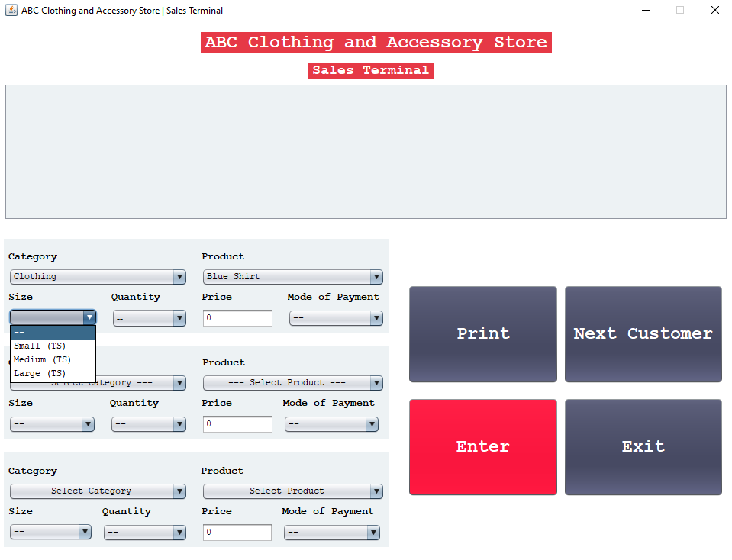The height and width of the screenshot is (560, 732).
Task: Open second section's Select Product dropdown
Action: tap(292, 383)
